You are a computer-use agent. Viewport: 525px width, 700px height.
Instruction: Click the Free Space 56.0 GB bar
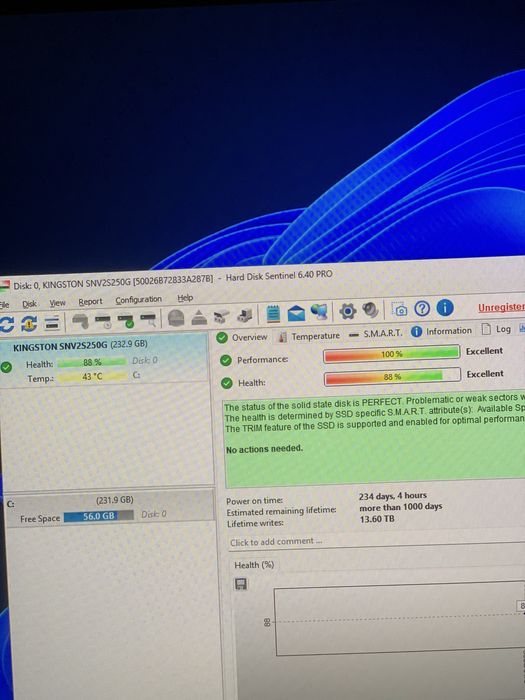[99, 516]
